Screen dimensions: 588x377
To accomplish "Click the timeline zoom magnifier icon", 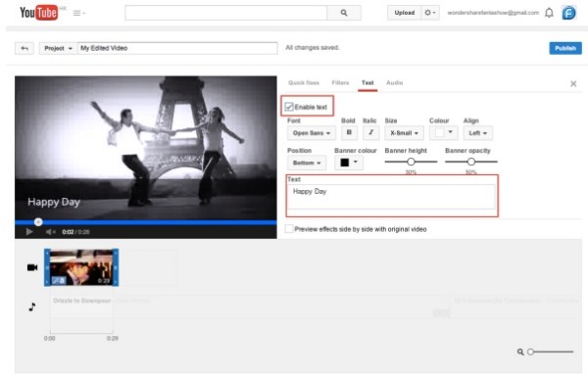I will (x=520, y=352).
